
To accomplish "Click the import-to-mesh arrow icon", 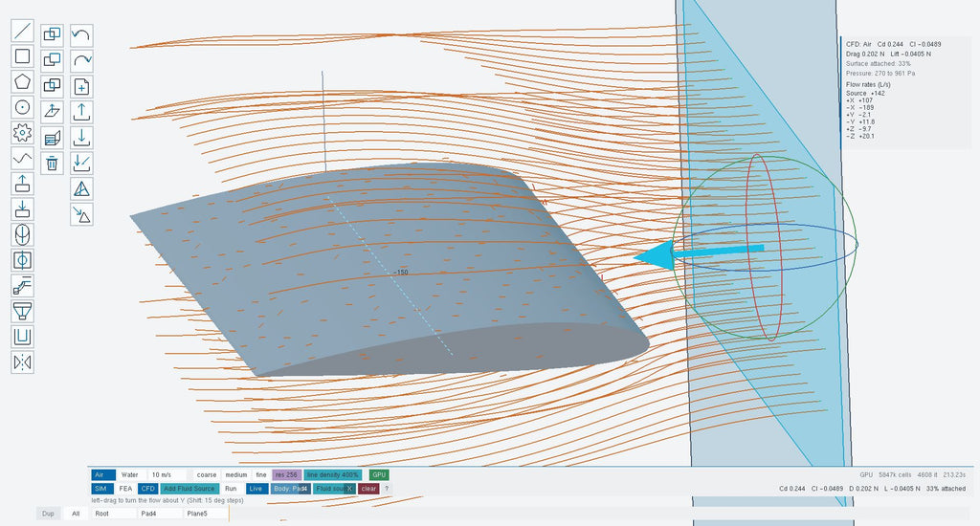I will [82, 214].
